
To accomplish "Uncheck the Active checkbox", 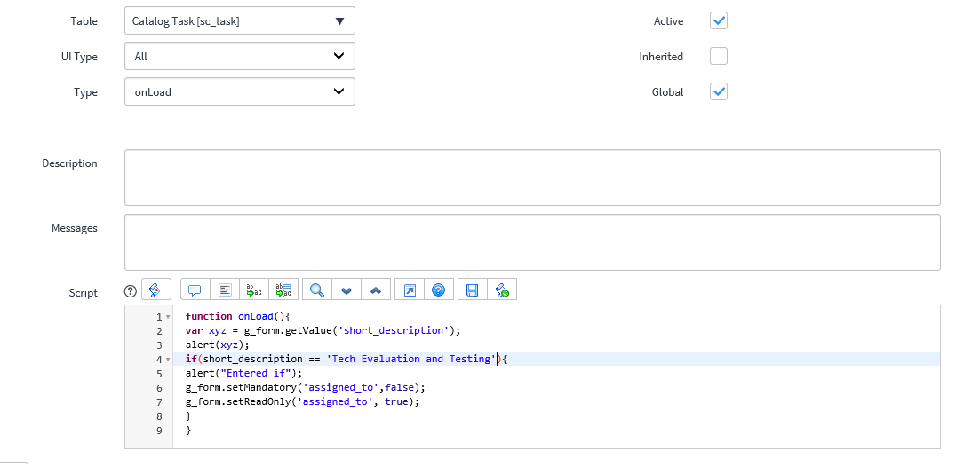I will click(719, 20).
